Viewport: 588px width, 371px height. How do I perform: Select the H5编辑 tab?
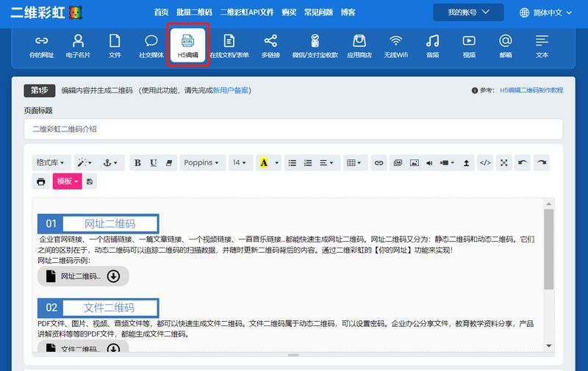(x=188, y=46)
